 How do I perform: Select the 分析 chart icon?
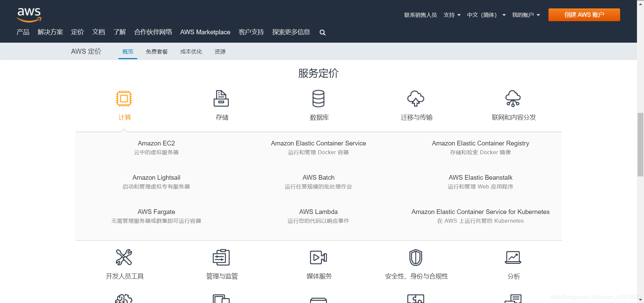pos(513,257)
